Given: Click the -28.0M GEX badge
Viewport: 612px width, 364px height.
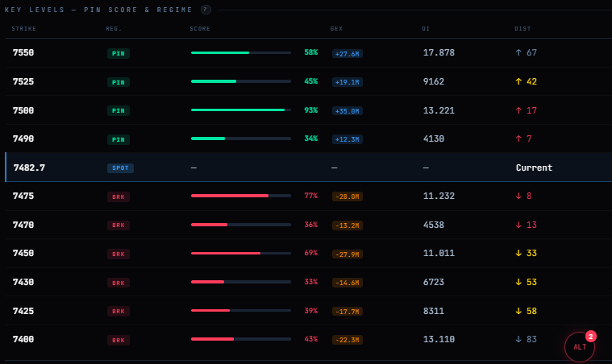Looking at the screenshot, I should [348, 196].
